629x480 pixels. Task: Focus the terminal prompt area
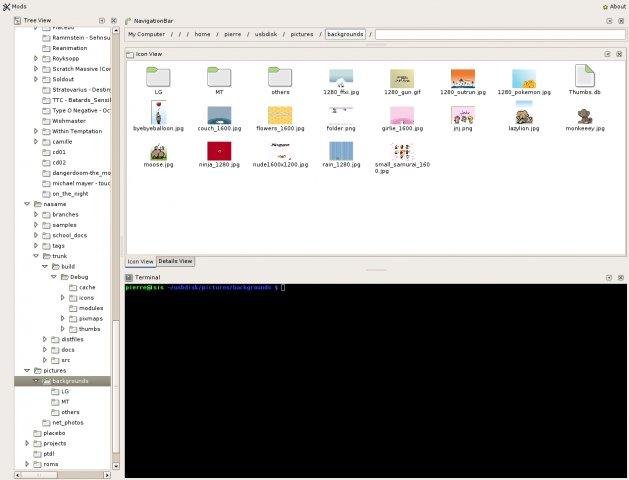pos(376,381)
